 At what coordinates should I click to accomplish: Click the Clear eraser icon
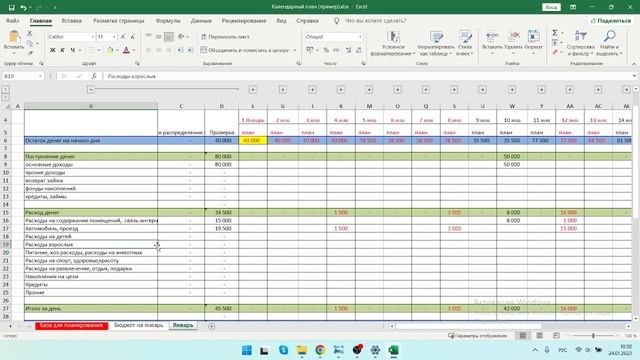[555, 52]
